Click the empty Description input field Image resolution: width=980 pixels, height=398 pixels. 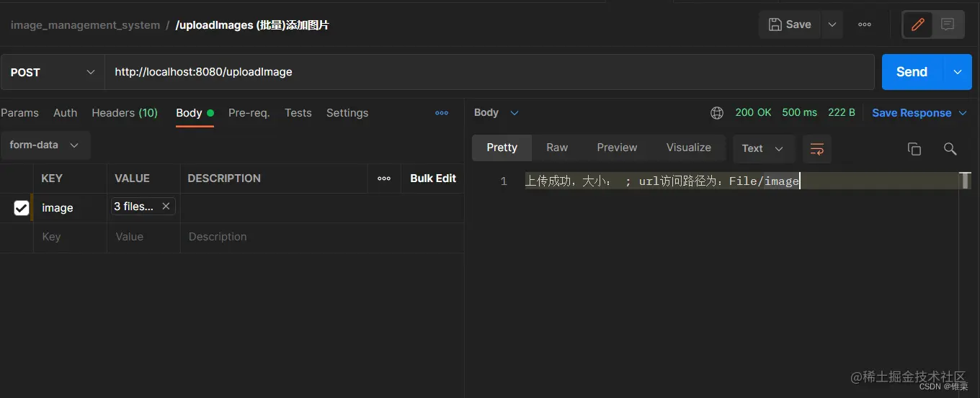click(x=321, y=237)
